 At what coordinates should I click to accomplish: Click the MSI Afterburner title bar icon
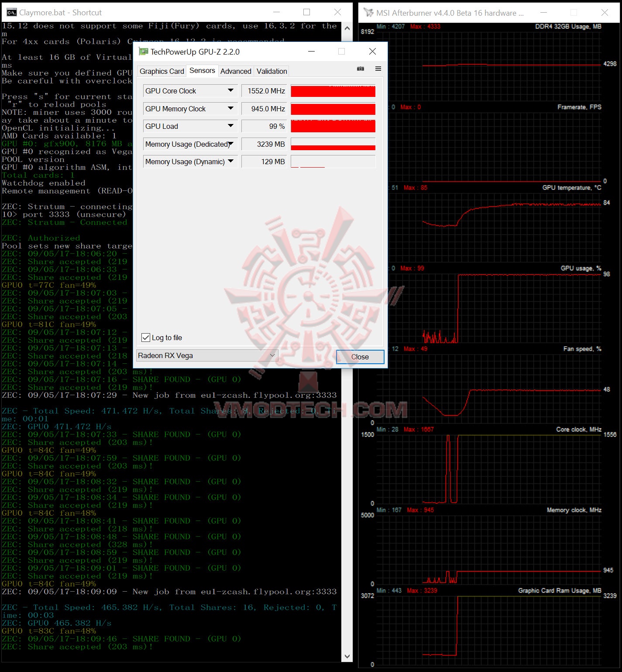[369, 13]
